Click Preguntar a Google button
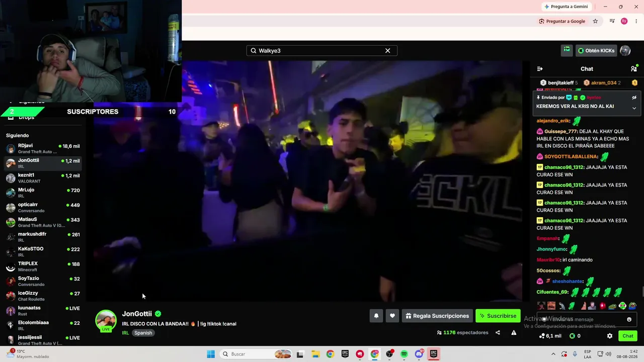The height and width of the screenshot is (362, 644). [562, 21]
